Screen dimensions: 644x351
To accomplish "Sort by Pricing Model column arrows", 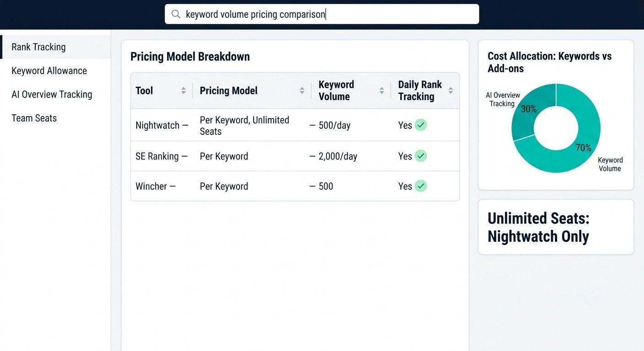I will pyautogui.click(x=302, y=90).
